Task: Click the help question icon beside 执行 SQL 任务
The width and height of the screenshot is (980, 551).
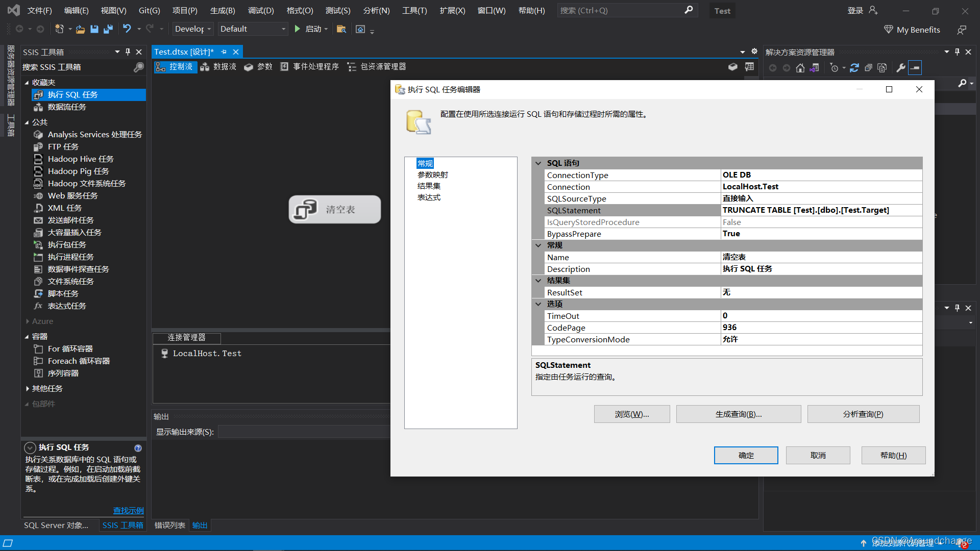Action: coord(138,448)
